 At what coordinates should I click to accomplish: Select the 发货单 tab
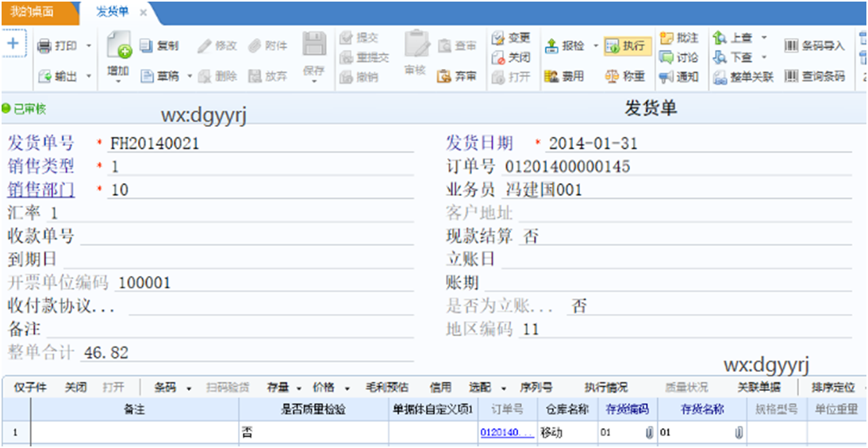[x=113, y=12]
